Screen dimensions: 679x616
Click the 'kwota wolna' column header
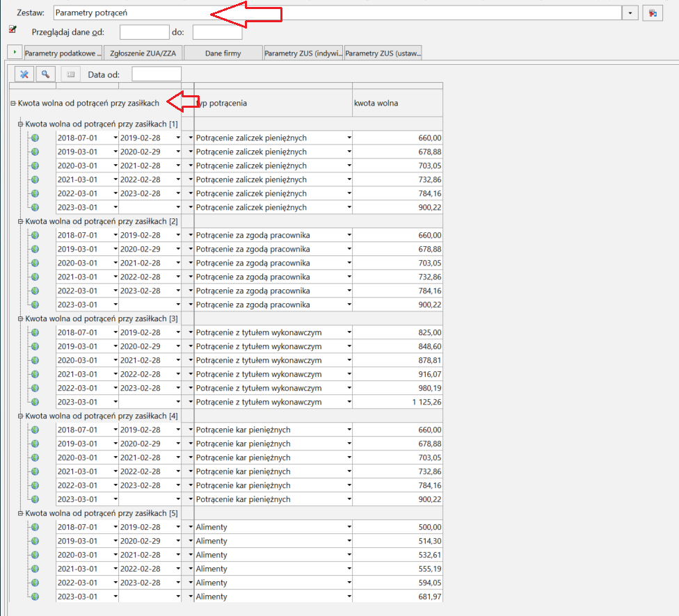pos(397,103)
